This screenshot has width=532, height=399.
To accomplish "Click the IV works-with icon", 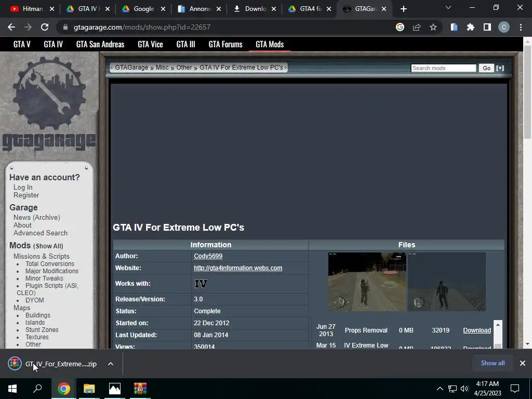I will pyautogui.click(x=201, y=284).
